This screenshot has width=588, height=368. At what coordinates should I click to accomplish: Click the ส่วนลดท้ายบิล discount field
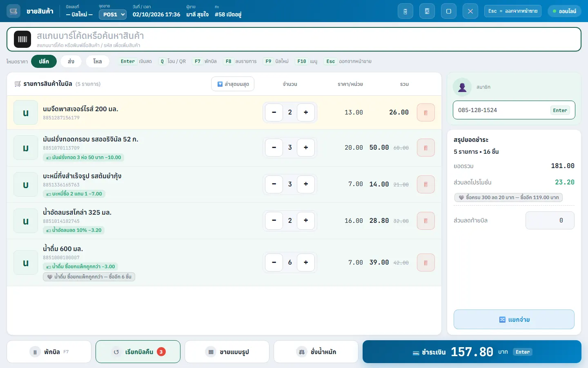[550, 220]
